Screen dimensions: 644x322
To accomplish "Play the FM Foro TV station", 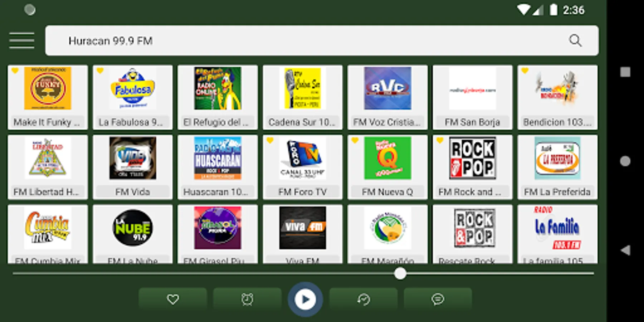I will 303,167.
